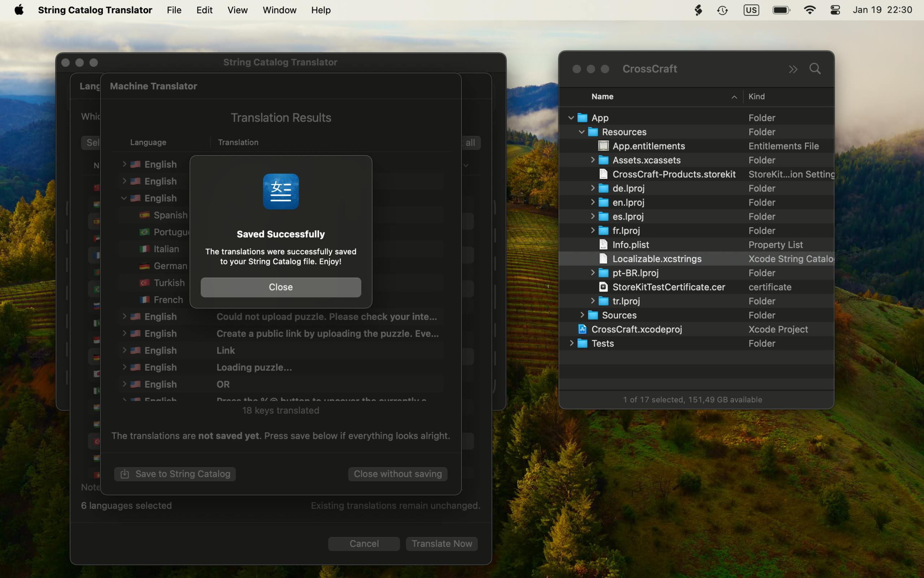Click the Translation column header

238,142
